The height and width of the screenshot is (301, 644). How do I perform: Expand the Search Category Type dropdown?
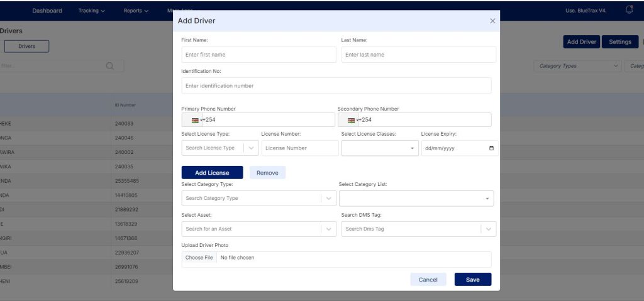click(x=328, y=199)
